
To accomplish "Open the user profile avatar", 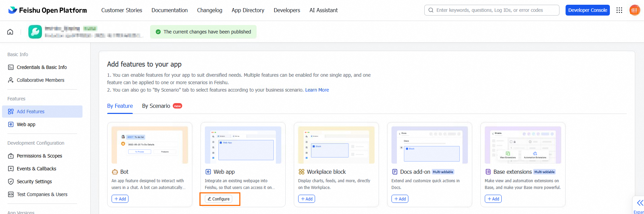I will click(x=635, y=10).
